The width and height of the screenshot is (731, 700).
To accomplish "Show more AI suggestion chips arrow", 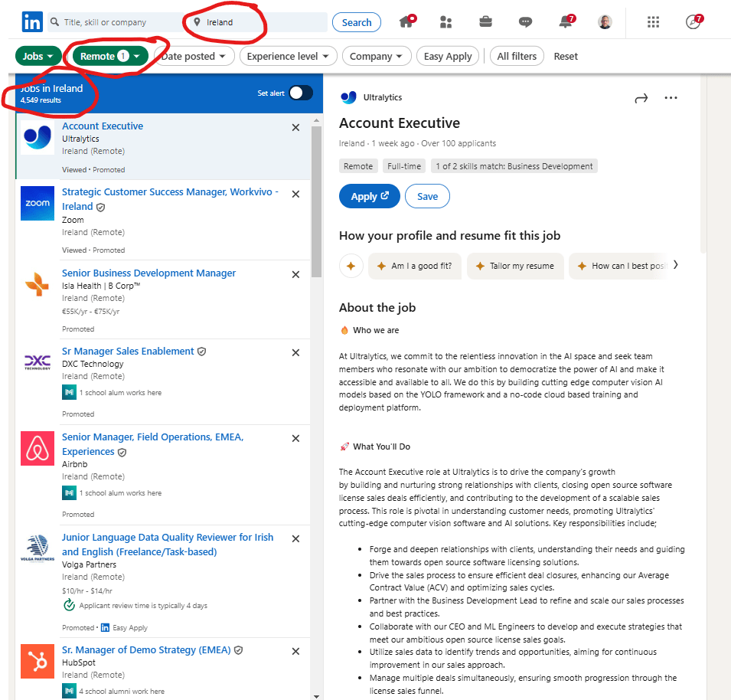I will point(675,265).
